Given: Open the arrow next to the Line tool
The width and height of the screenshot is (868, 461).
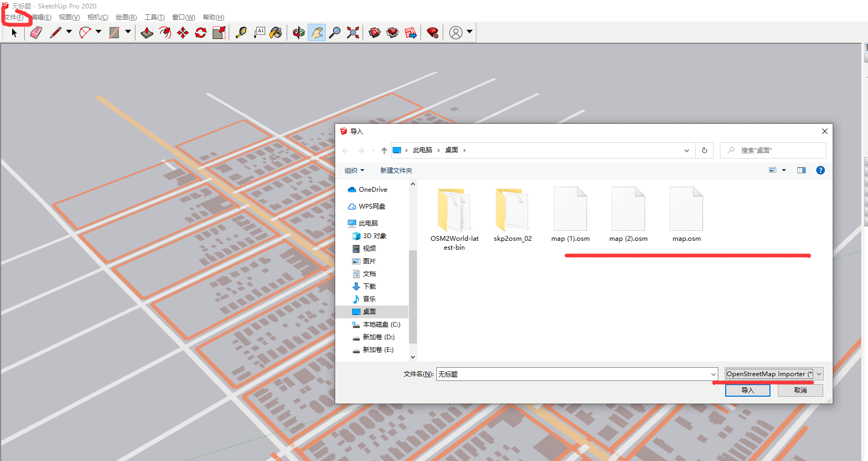Looking at the screenshot, I should [x=69, y=32].
